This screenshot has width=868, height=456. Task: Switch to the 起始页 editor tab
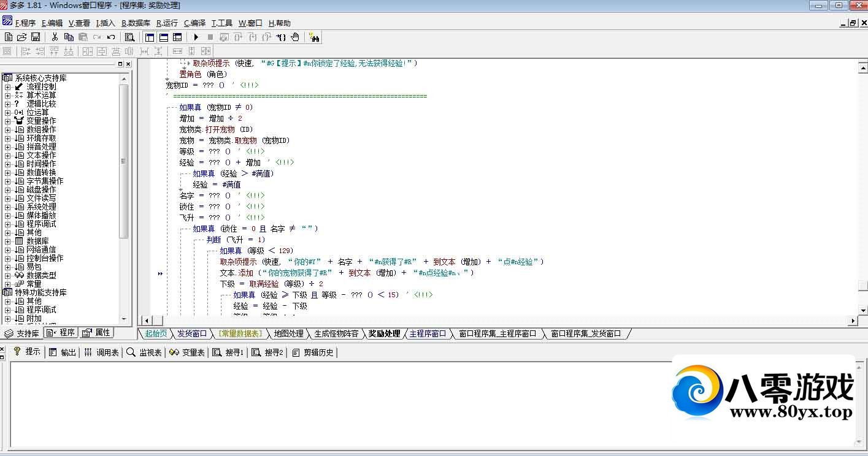[156, 333]
